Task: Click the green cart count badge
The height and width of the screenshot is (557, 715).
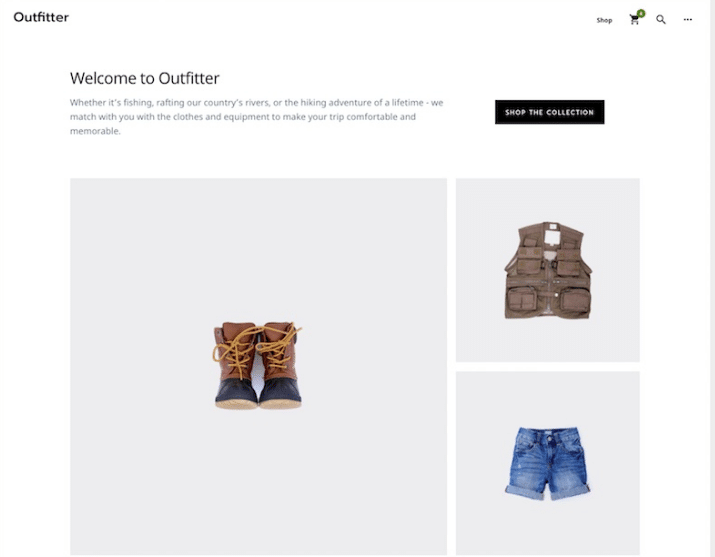Action: pos(641,14)
